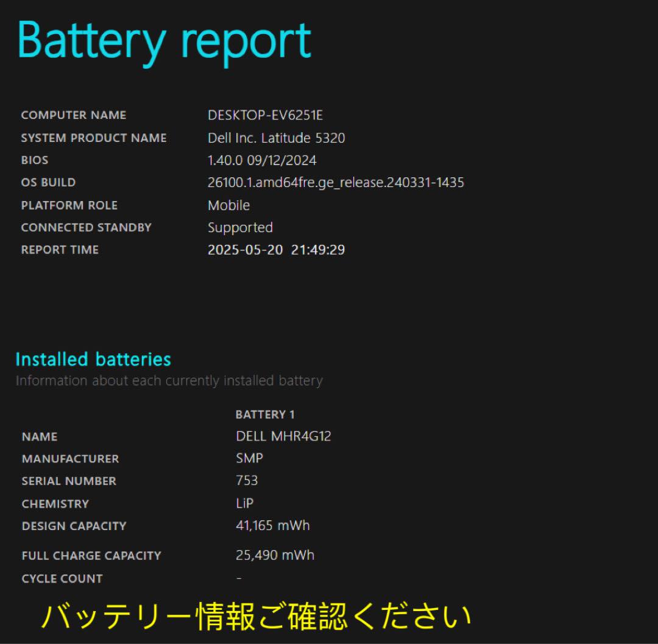Image resolution: width=658 pixels, height=644 pixels.
Task: Select the SERIAL NUMBER row label
Action: (x=69, y=481)
